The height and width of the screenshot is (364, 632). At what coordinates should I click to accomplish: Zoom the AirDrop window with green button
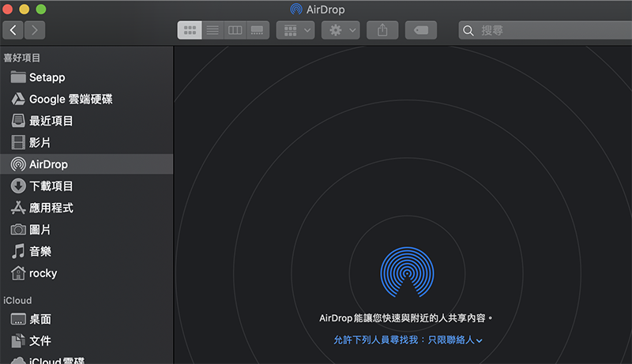[41, 9]
